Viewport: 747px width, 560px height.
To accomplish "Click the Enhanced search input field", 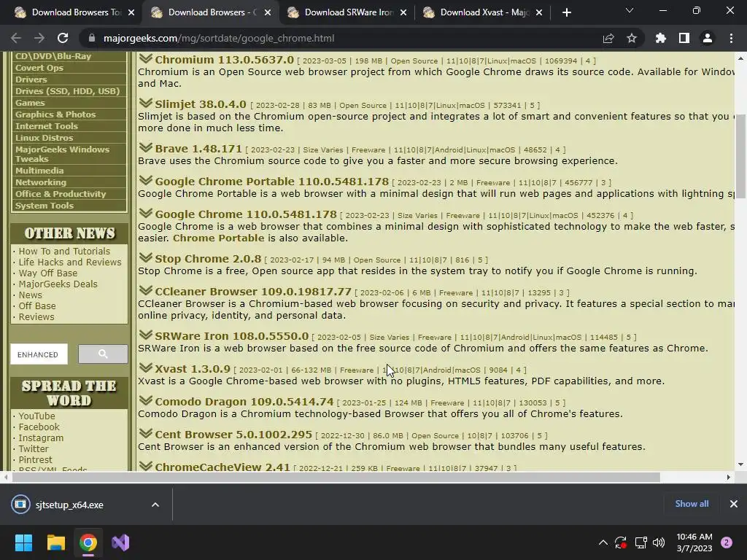I will 39,354.
